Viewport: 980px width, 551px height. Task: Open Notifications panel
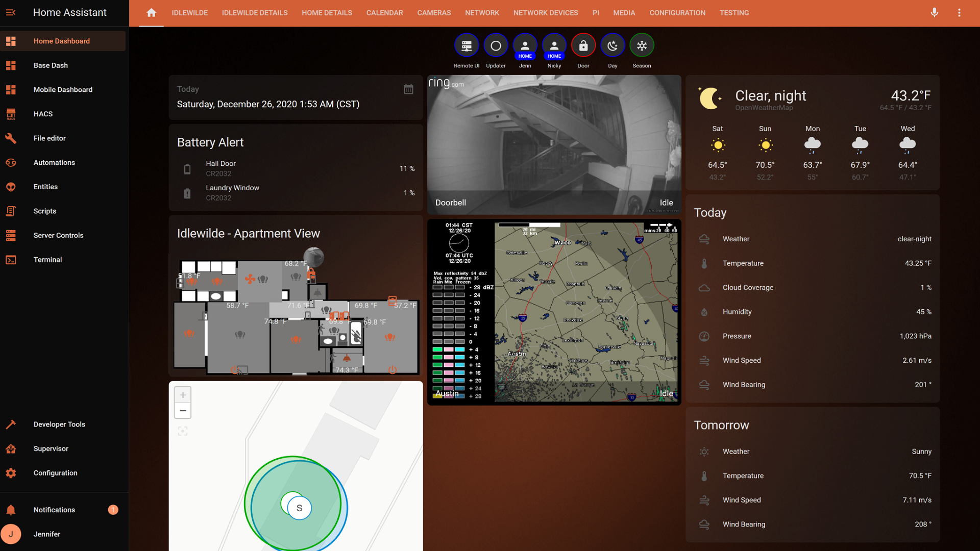[x=54, y=510]
